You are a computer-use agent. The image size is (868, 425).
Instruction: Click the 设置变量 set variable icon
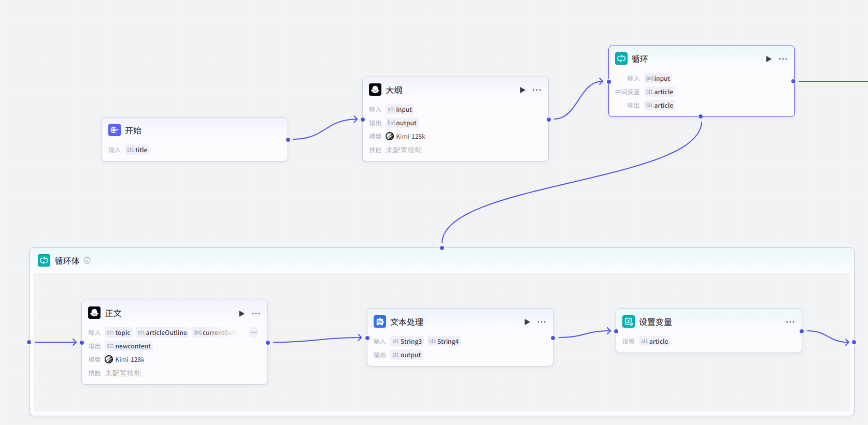[629, 321]
